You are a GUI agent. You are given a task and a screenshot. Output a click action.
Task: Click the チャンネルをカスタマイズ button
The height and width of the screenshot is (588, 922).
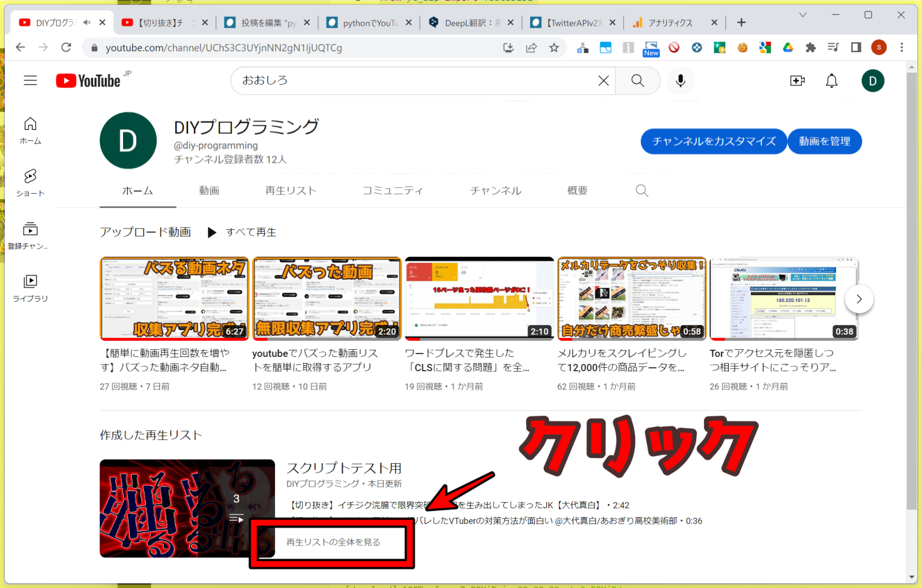pos(714,141)
